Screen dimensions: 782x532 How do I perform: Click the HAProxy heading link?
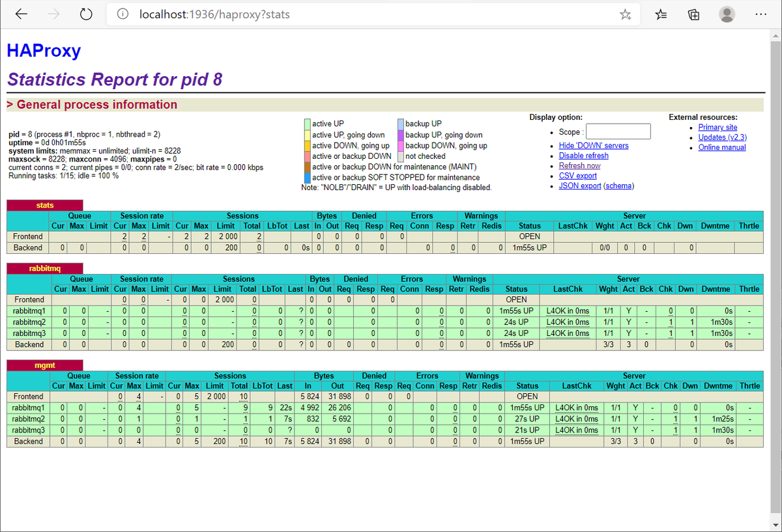[44, 51]
